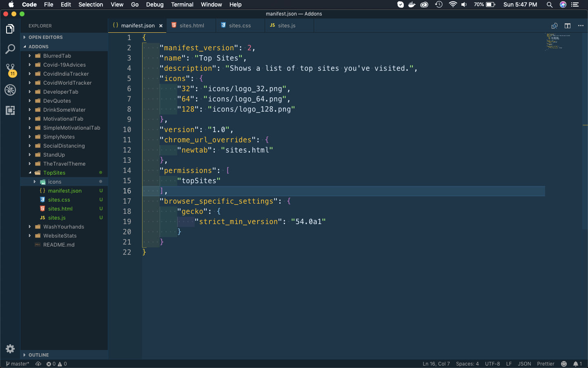Viewport: 588px width, 368px height.
Task: Click the editor minimap
Action: click(x=557, y=41)
